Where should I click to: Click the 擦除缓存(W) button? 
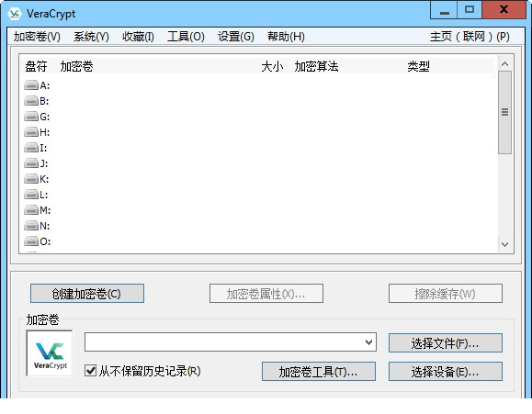446,294
